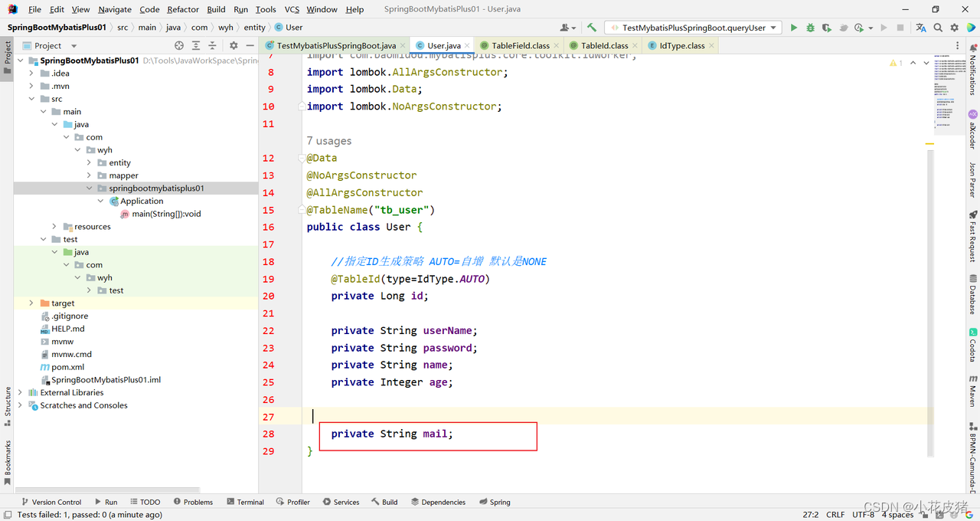The width and height of the screenshot is (980, 521).
Task: Hide the Project panel with minus icon
Action: [250, 46]
